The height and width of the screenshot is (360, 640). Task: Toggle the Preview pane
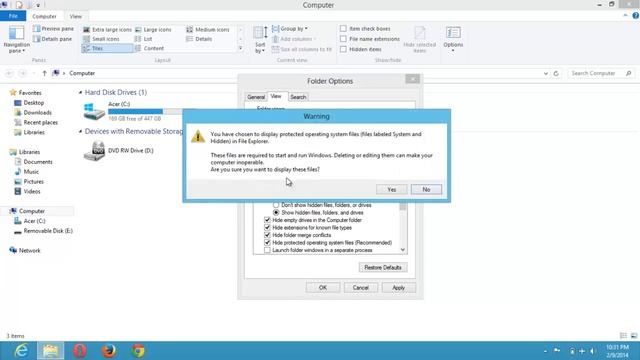pyautogui.click(x=53, y=29)
